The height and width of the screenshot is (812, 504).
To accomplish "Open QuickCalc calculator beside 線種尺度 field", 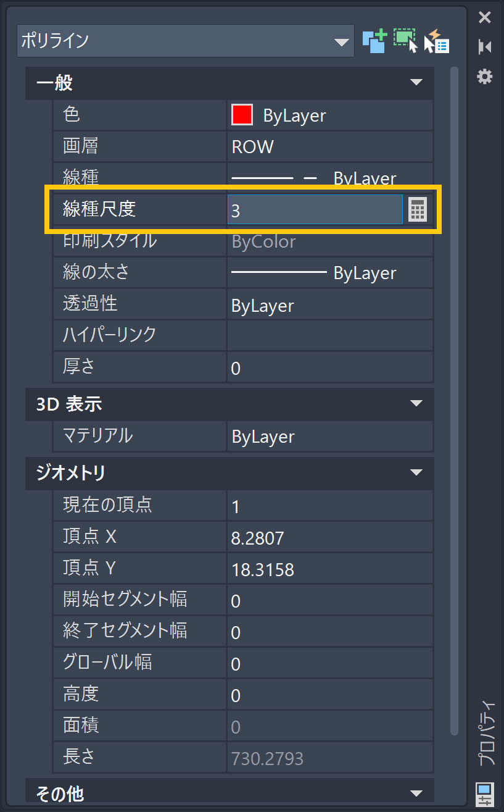I will [x=418, y=211].
